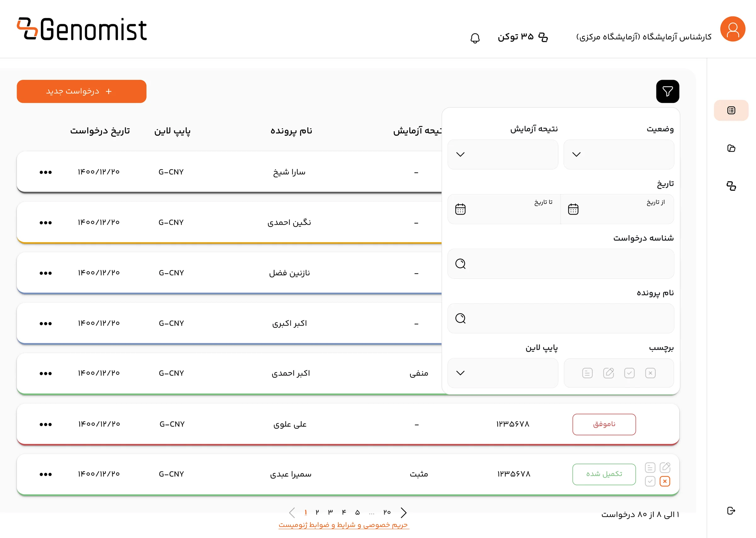Go to page ۲۰
This screenshot has width=756, height=538.
387,512
